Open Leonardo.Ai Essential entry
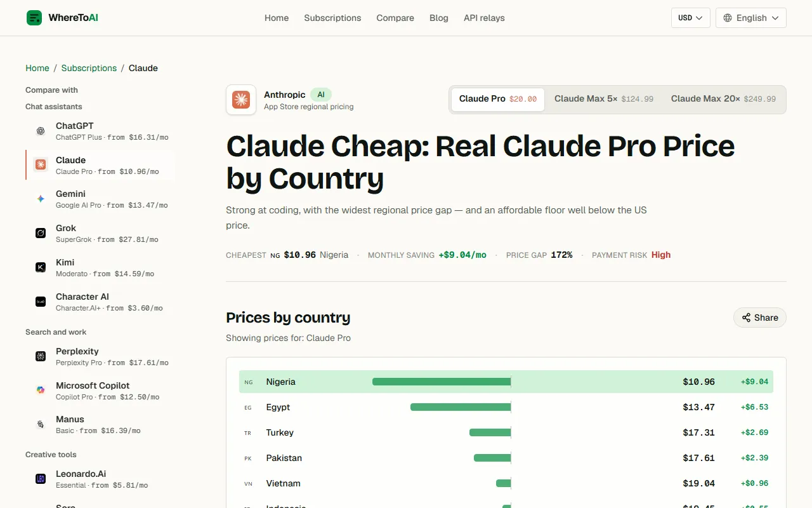The width and height of the screenshot is (812, 508). point(100,479)
